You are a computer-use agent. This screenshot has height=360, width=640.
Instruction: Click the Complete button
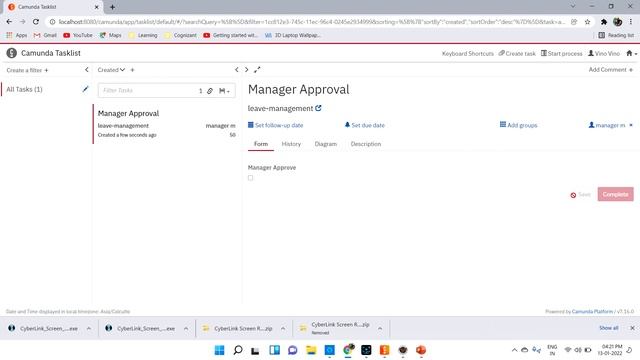point(616,194)
